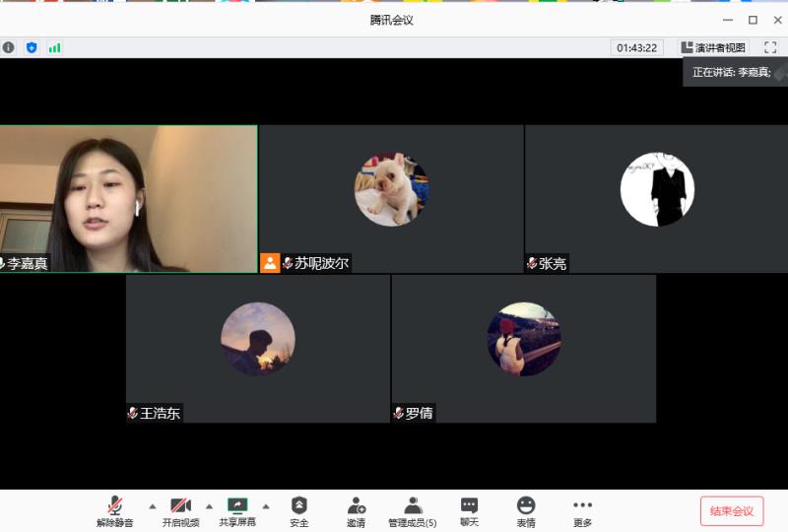
Task: Click the name label 张亮
Action: 553,263
